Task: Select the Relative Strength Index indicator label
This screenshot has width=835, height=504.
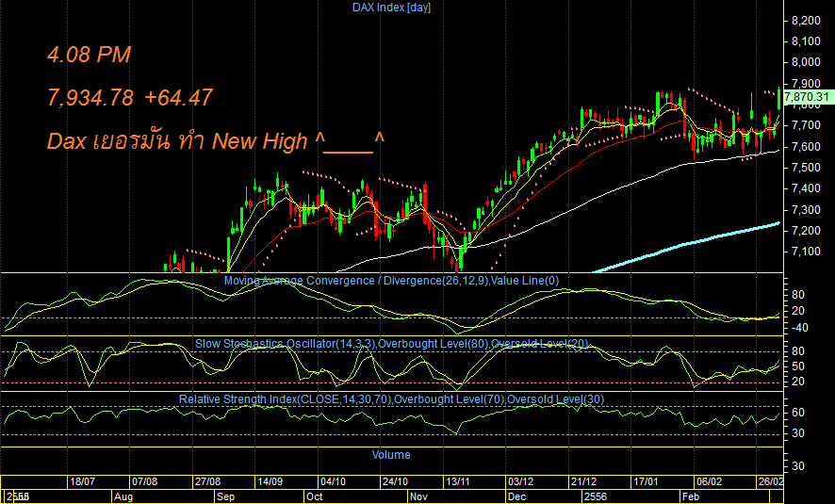Action: pyautogui.click(x=391, y=399)
